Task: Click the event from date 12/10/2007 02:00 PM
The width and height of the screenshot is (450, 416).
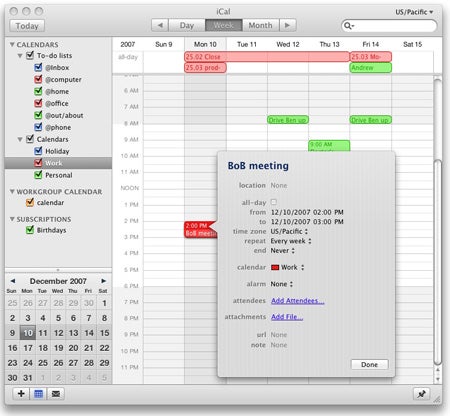Action: click(307, 212)
